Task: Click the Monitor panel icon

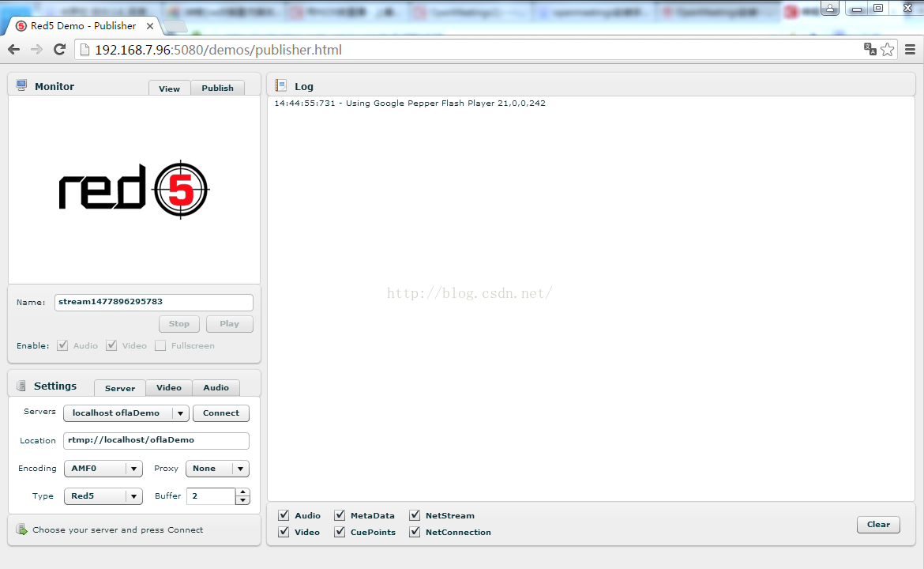Action: [22, 85]
